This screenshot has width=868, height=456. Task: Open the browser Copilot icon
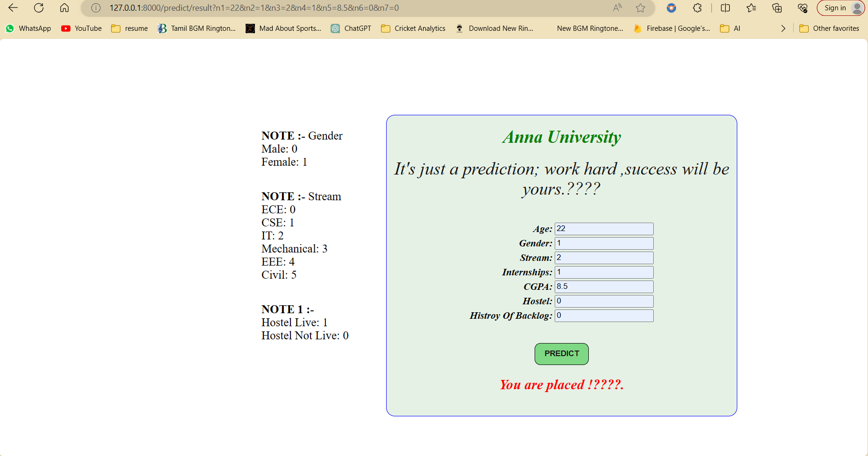pyautogui.click(x=671, y=8)
